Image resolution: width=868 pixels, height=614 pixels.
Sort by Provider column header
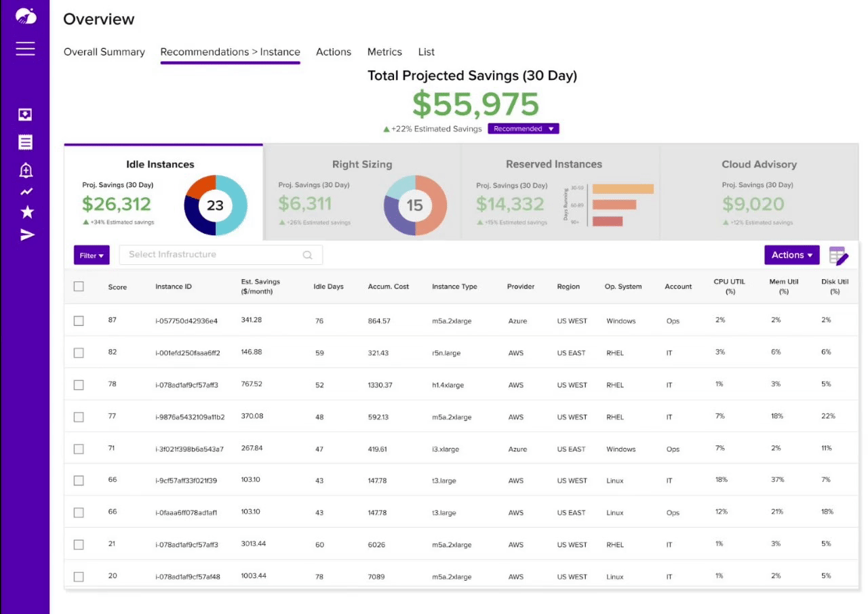(x=521, y=287)
